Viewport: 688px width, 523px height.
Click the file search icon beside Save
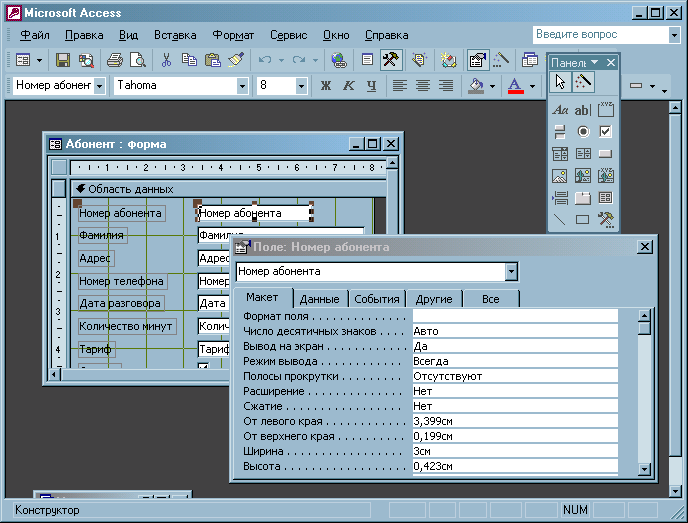[86, 60]
